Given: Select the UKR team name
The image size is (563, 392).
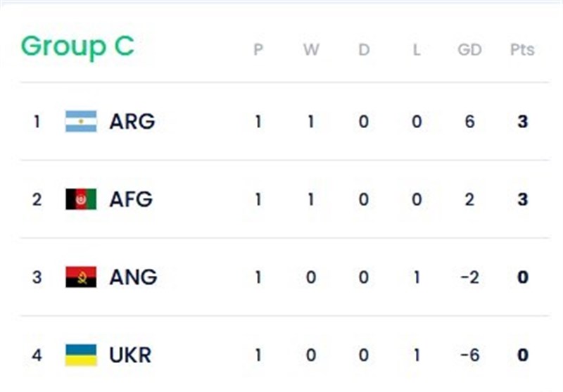Looking at the screenshot, I should 130,355.
